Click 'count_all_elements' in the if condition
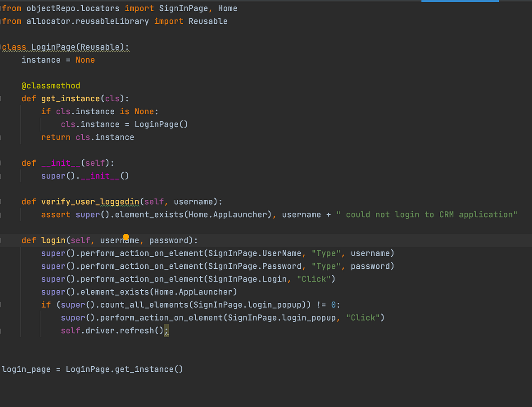The height and width of the screenshot is (407, 532). point(144,304)
